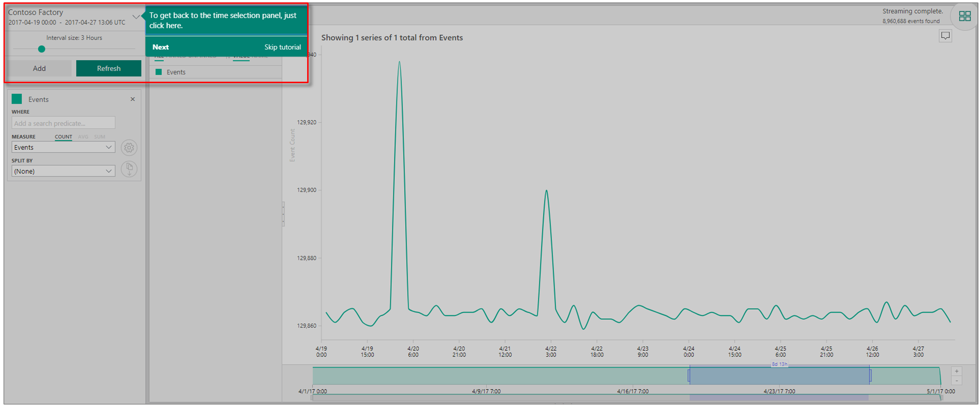Viewport: 980px width, 405px height.
Task: Click the left handle of the timeline selection
Action: tap(689, 376)
